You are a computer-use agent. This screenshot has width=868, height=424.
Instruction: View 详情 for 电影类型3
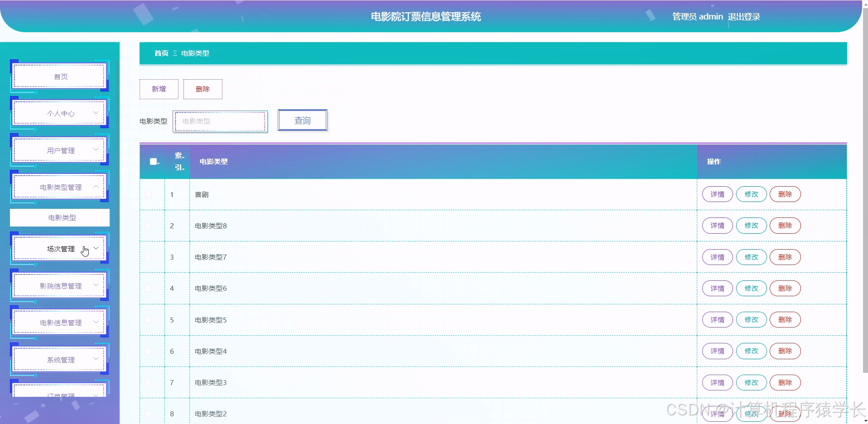[x=718, y=382]
